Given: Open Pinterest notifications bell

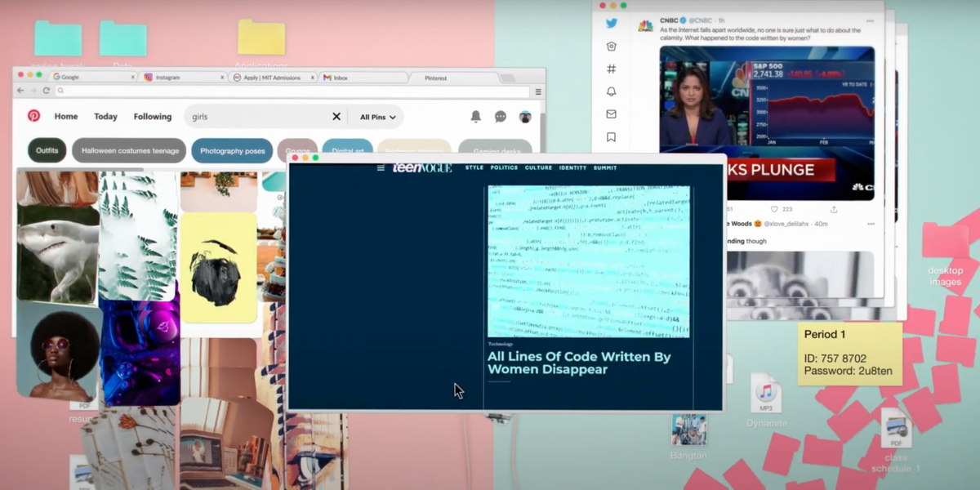Looking at the screenshot, I should tap(475, 117).
